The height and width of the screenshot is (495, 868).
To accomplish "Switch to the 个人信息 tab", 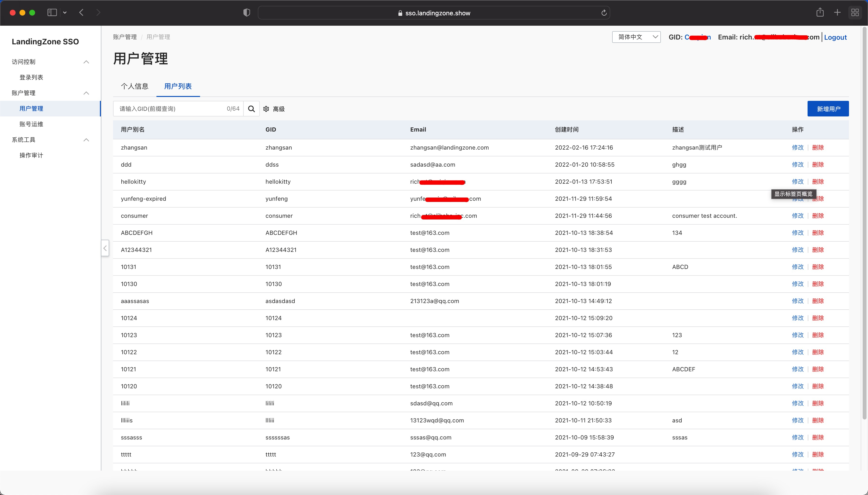I will (x=135, y=86).
